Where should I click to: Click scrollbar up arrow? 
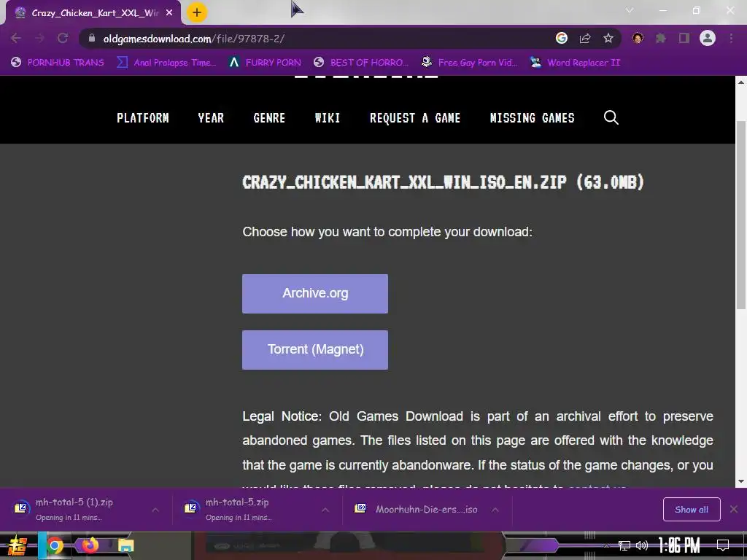[x=741, y=82]
